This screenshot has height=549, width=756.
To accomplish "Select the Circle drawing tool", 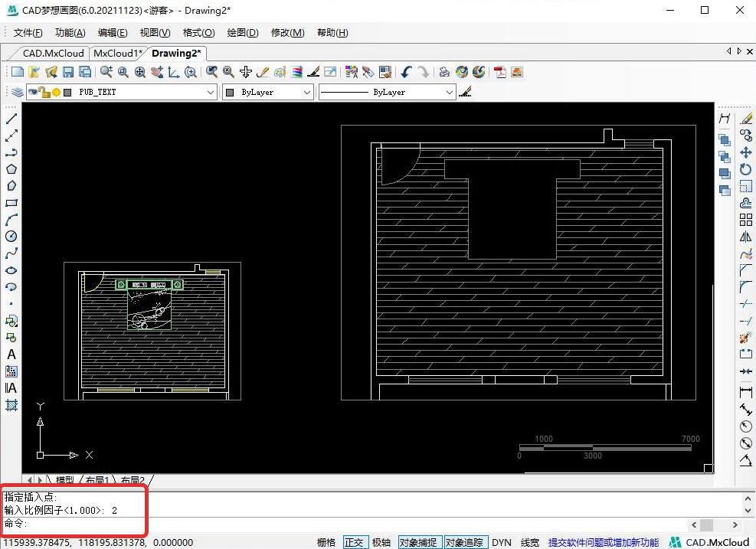I will click(11, 237).
